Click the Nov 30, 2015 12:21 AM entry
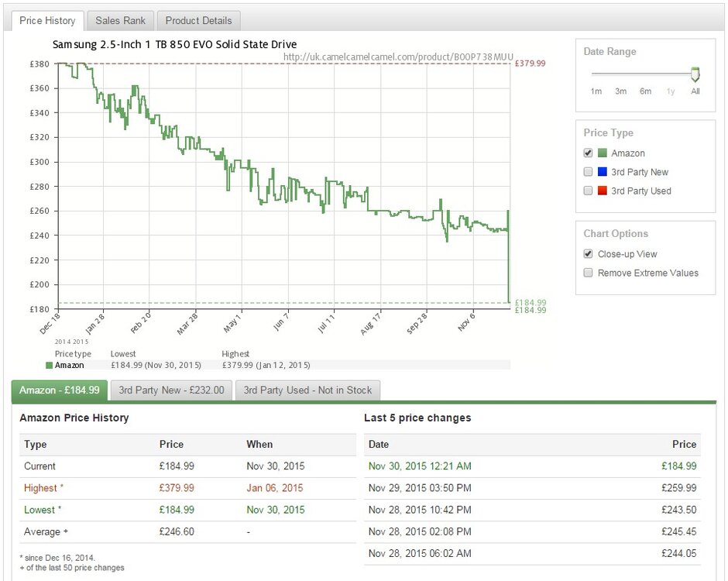 (x=420, y=466)
